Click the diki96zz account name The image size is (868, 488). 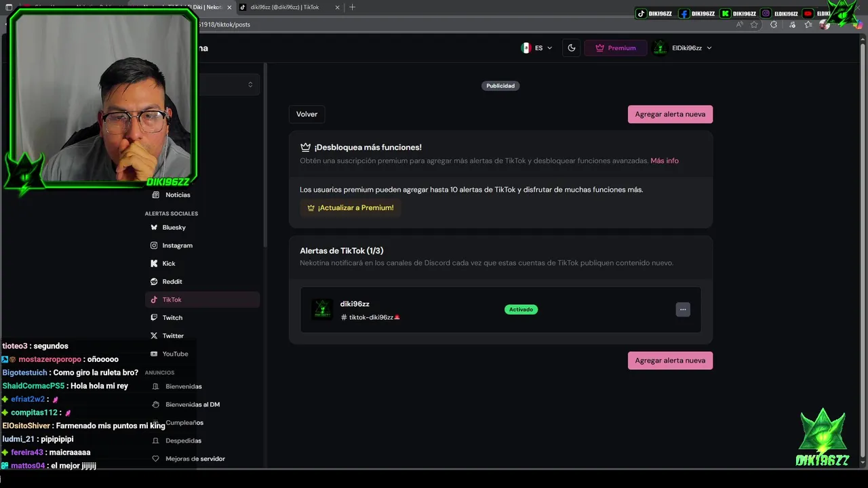355,304
